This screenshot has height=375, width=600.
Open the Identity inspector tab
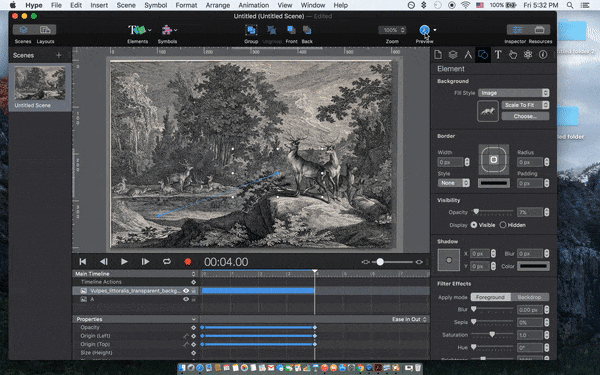[543, 55]
